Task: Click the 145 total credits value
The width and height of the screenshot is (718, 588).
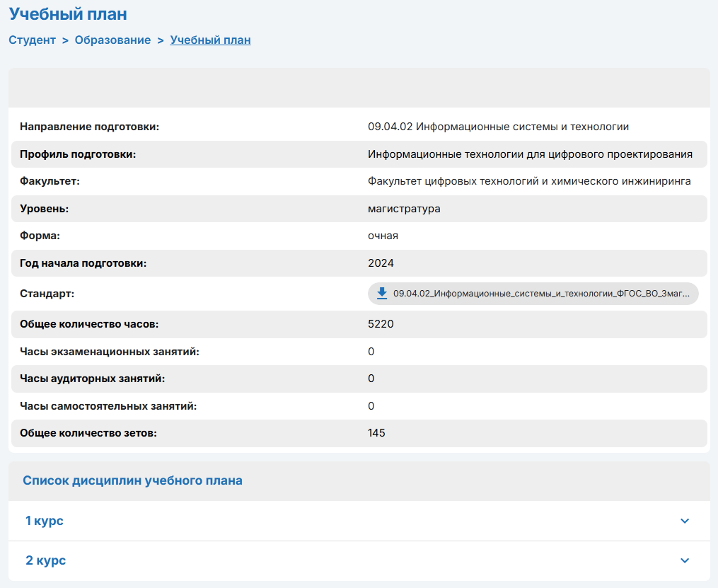Action: (x=376, y=433)
